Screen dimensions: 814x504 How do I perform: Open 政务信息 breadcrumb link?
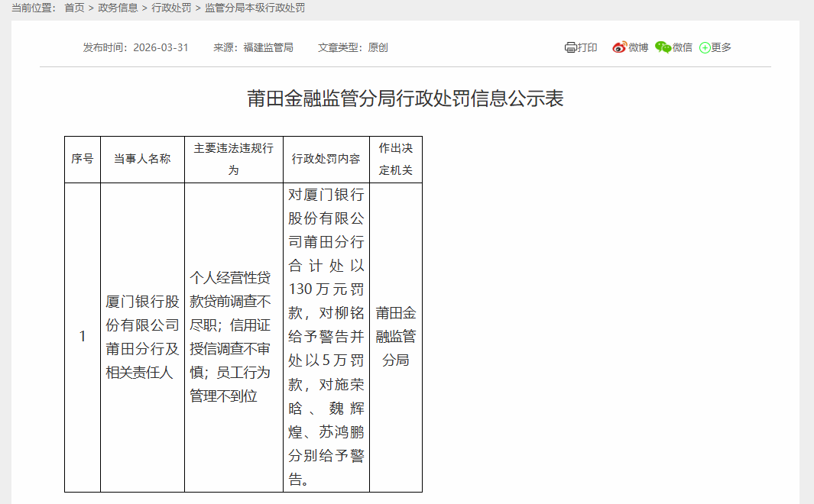[x=118, y=8]
